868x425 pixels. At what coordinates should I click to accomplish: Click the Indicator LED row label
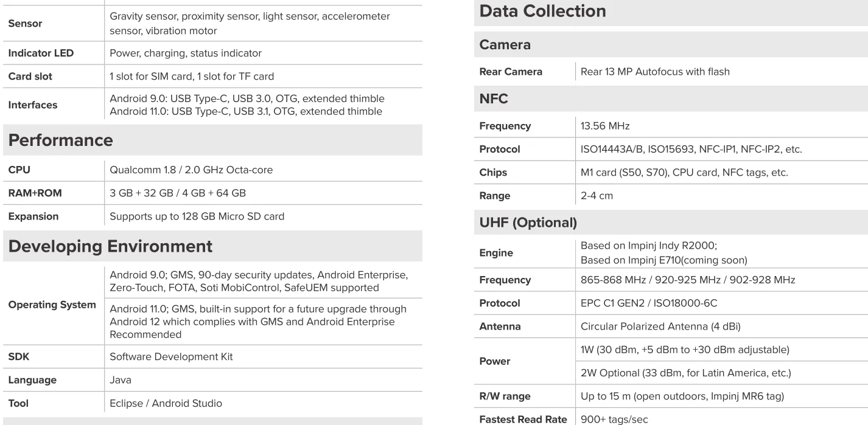(41, 54)
